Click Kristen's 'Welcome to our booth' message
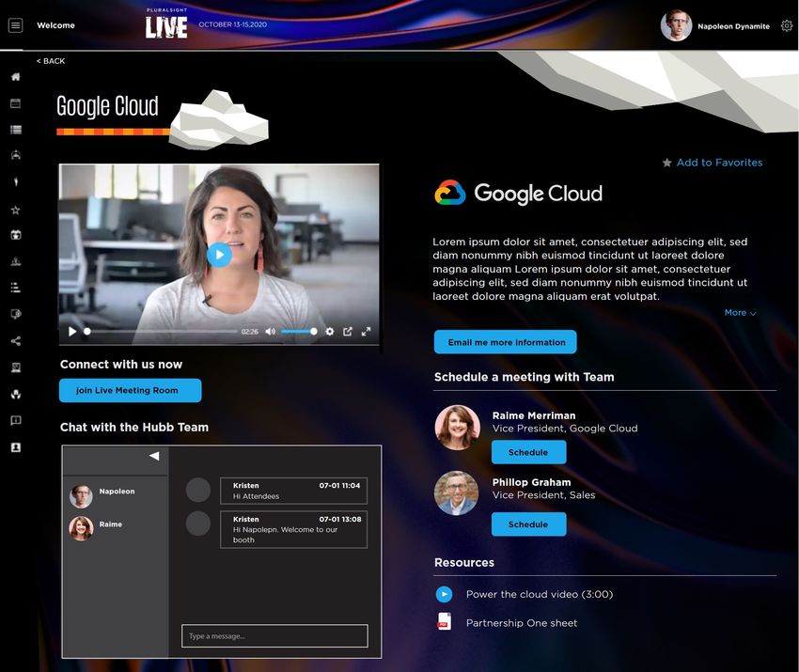 click(x=293, y=530)
